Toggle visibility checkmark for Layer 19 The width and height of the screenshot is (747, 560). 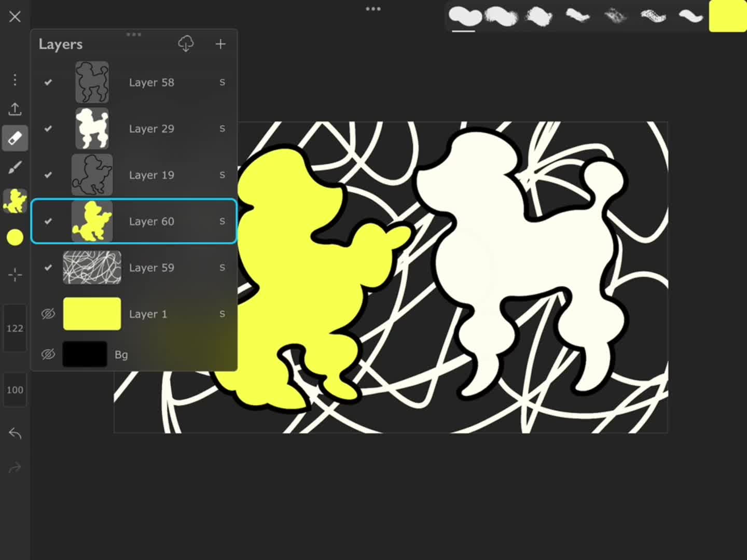tap(48, 175)
